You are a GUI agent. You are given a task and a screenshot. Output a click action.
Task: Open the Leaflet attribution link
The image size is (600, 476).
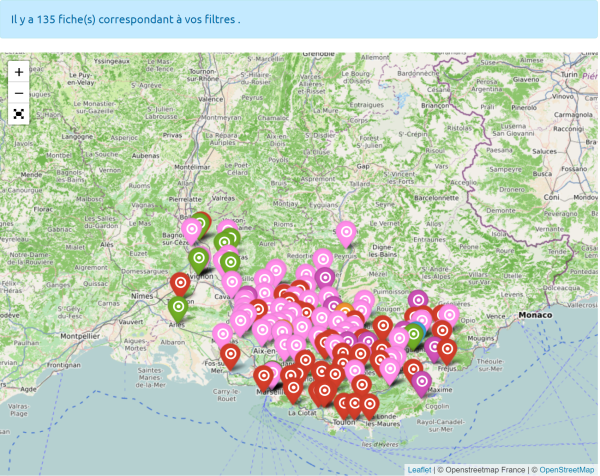coord(420,469)
